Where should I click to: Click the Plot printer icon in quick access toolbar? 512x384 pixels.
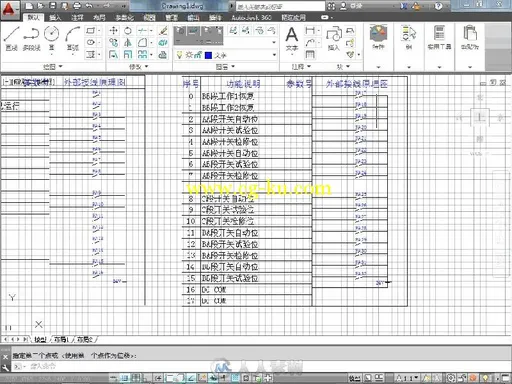[77, 6]
